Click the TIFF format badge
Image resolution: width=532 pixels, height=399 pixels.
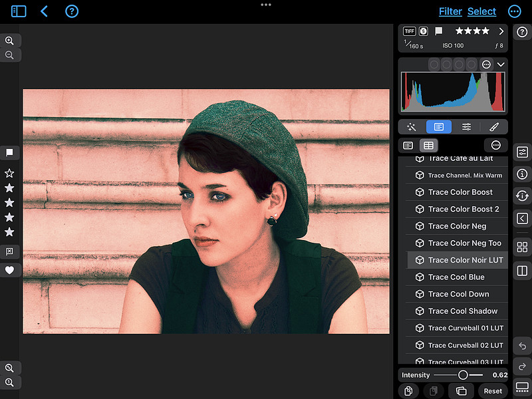[x=409, y=31]
